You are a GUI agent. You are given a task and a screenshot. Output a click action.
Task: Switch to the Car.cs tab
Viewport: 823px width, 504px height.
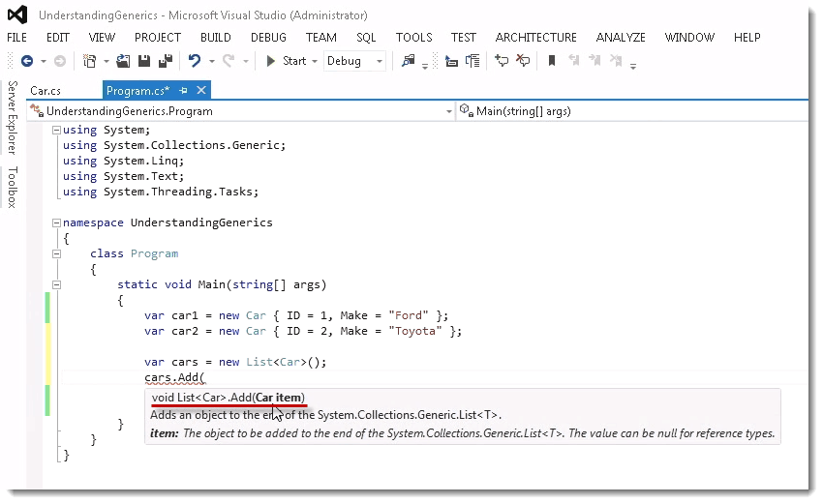click(46, 91)
